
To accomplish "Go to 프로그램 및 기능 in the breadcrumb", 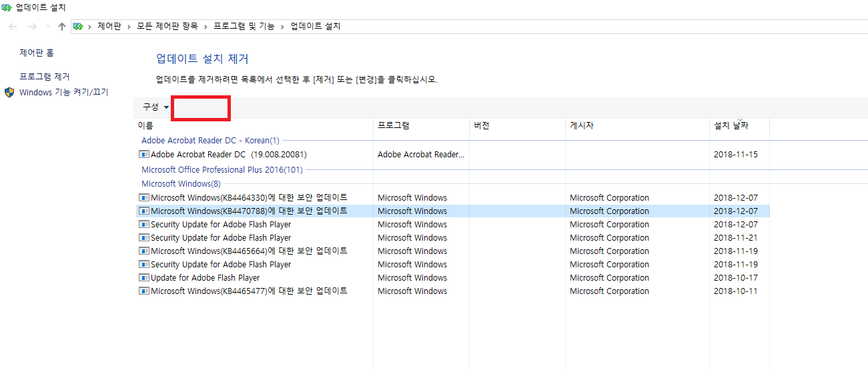I will [244, 26].
